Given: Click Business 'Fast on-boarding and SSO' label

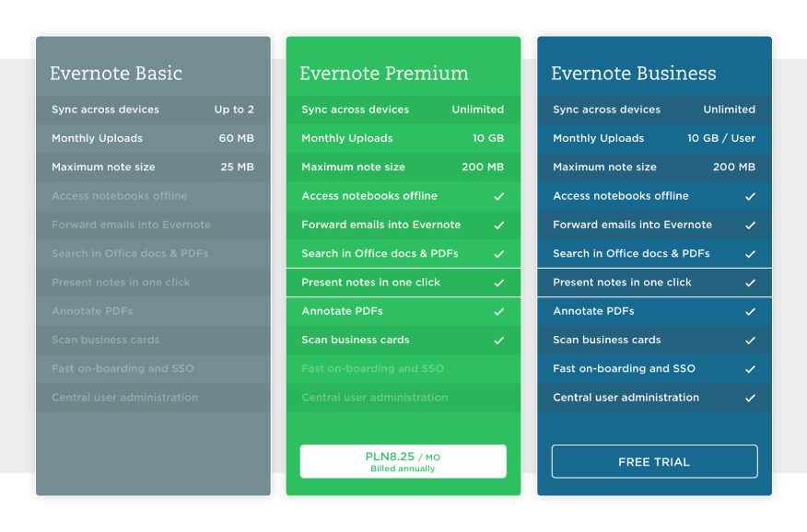Looking at the screenshot, I should [x=625, y=368].
